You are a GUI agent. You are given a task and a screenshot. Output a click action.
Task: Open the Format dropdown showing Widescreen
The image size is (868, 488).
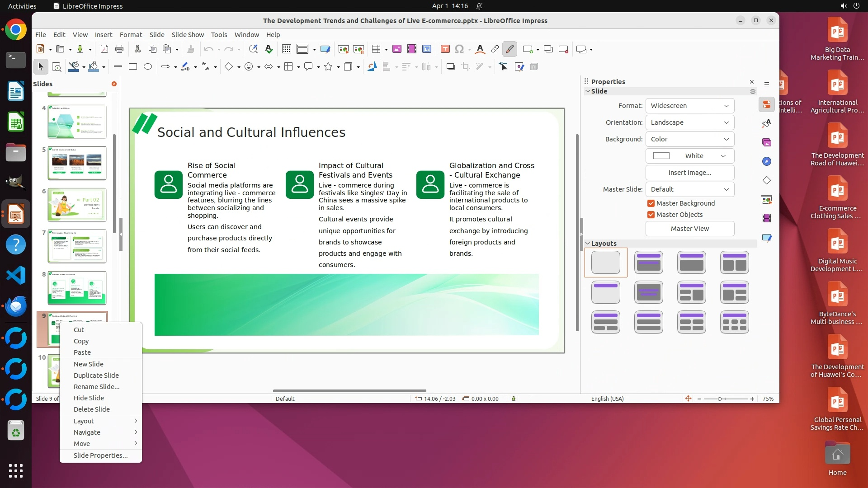(689, 106)
